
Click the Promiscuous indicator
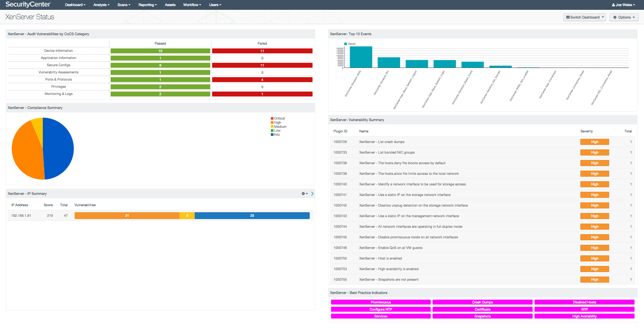[381, 302]
